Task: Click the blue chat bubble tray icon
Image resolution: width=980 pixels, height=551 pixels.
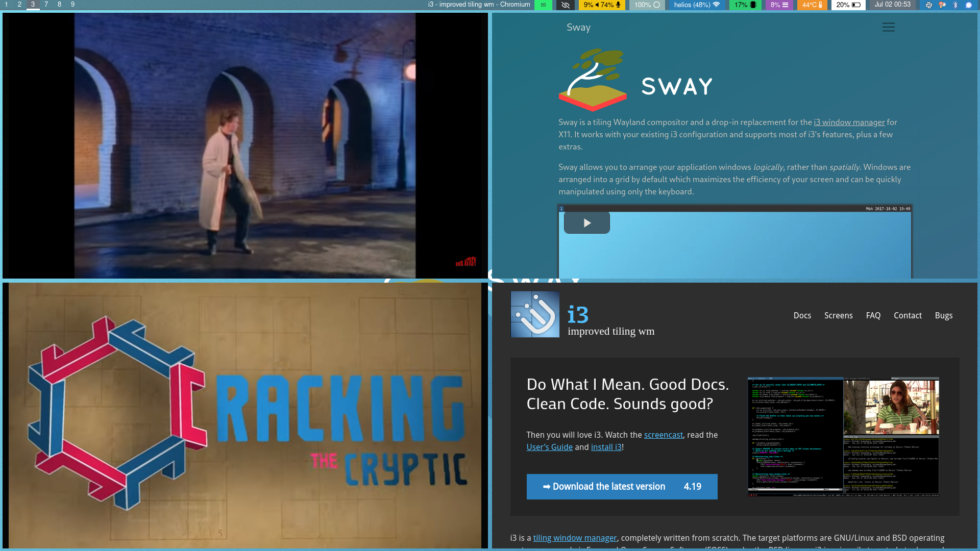Action: (x=969, y=5)
